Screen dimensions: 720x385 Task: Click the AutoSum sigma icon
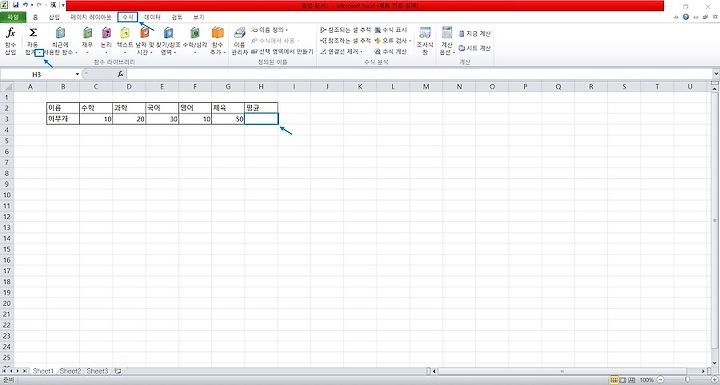click(x=33, y=33)
